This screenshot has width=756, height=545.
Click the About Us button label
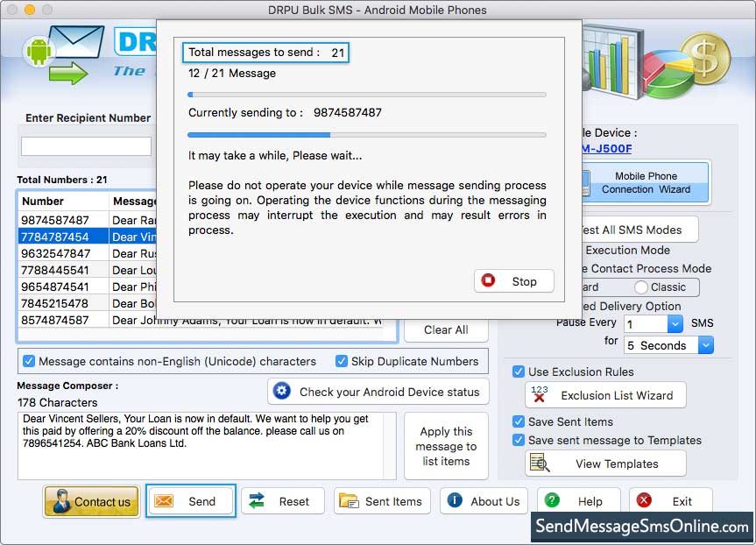coord(495,501)
